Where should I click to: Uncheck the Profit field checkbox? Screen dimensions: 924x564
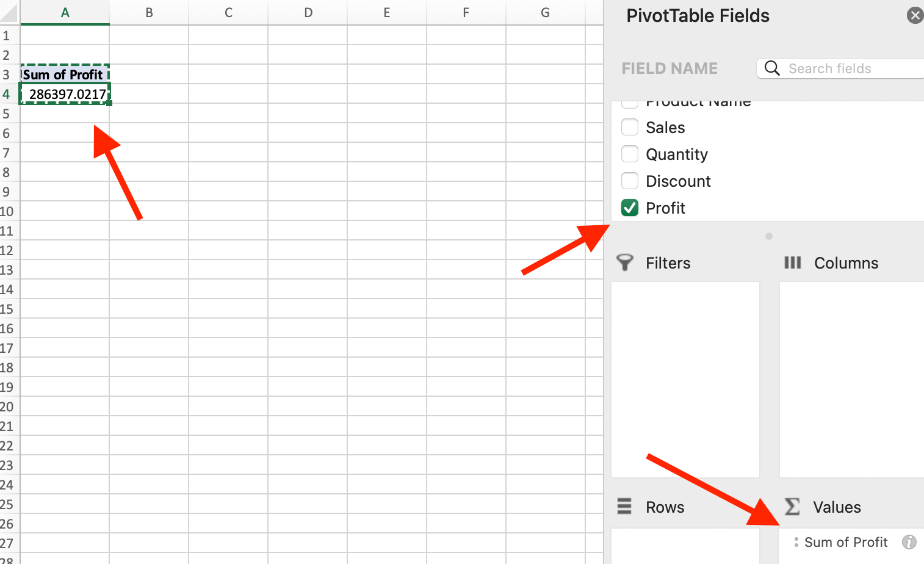(x=630, y=208)
